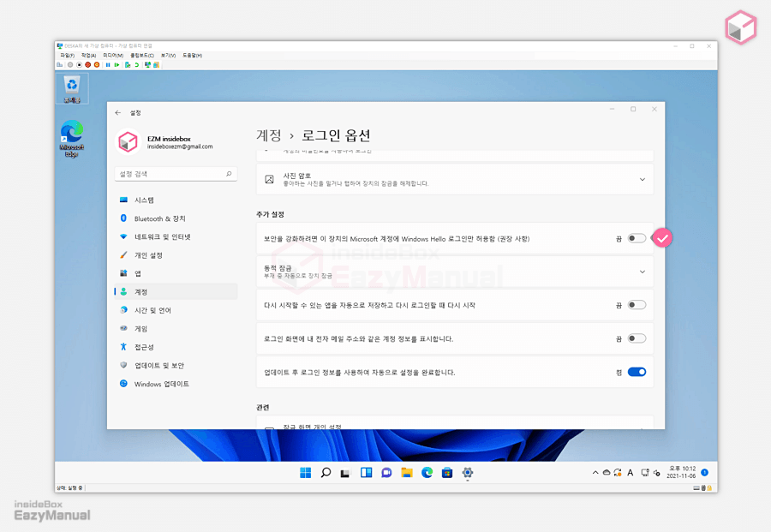
Task: Turn off auto-finish setup after update
Action: click(637, 372)
